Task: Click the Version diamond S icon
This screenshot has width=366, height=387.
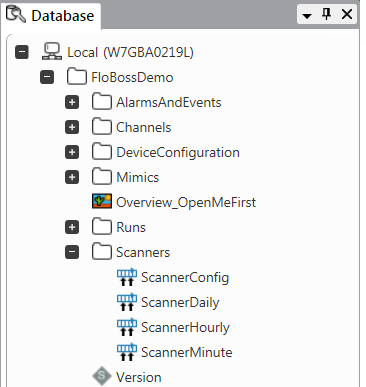Action: click(x=102, y=376)
